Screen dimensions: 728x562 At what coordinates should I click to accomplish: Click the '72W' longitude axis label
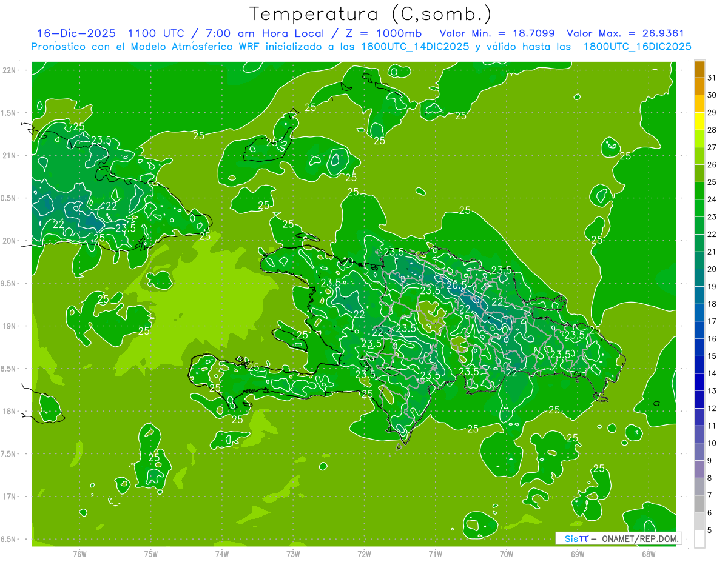(x=364, y=554)
